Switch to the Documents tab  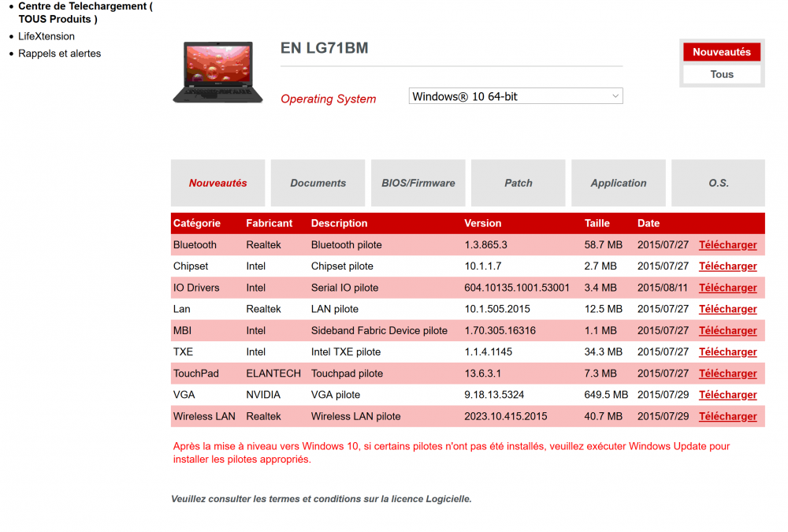pyautogui.click(x=318, y=183)
